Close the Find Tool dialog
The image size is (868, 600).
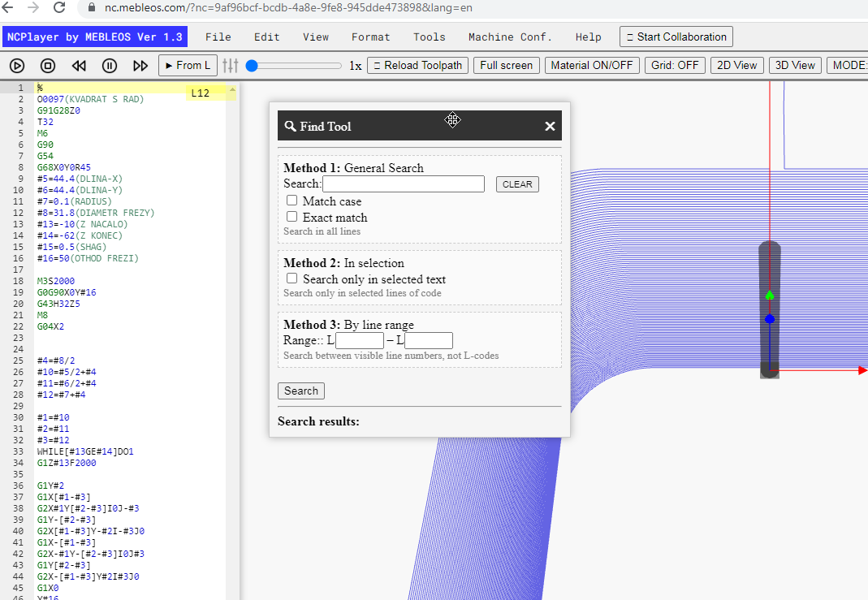coord(550,126)
